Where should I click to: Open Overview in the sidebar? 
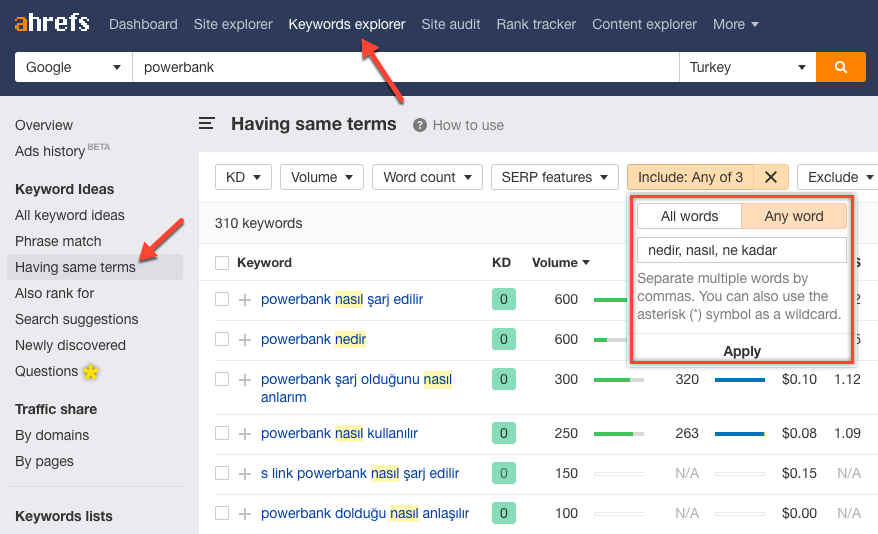(x=44, y=125)
